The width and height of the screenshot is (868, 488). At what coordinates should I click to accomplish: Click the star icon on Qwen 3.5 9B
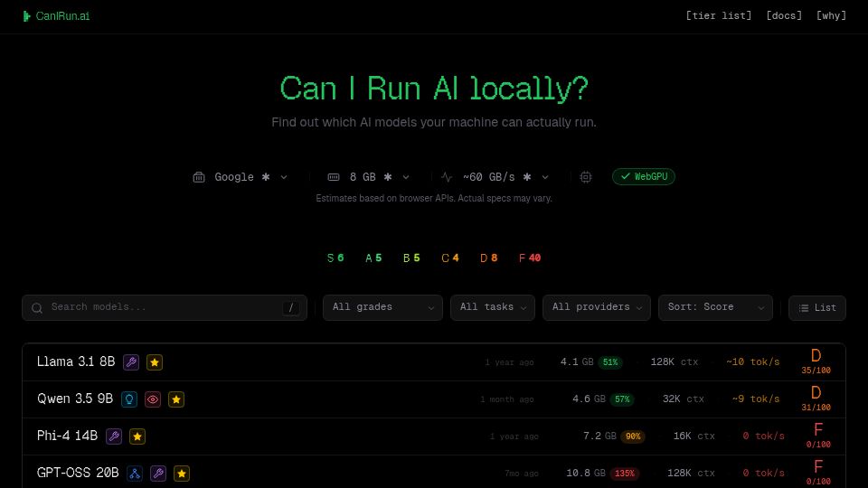pos(176,399)
